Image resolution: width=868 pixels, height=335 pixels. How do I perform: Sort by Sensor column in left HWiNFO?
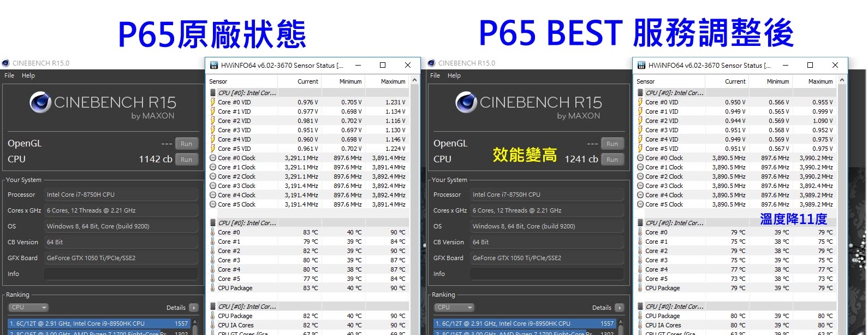coord(242,81)
